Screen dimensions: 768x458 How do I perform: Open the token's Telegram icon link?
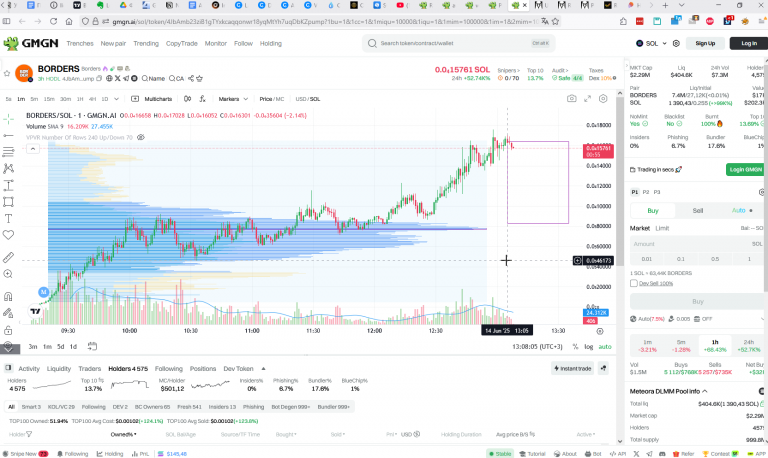[126, 78]
